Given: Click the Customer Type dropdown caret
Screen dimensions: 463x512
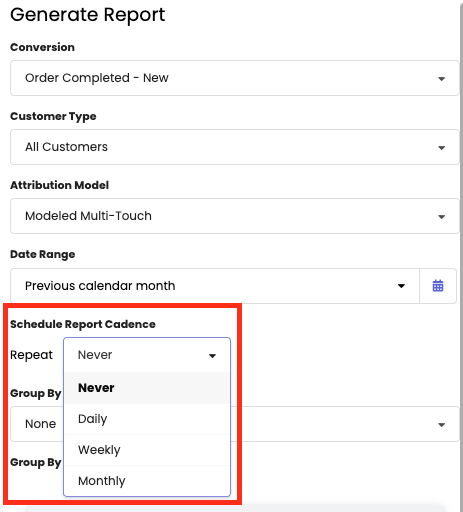Looking at the screenshot, I should tap(441, 148).
